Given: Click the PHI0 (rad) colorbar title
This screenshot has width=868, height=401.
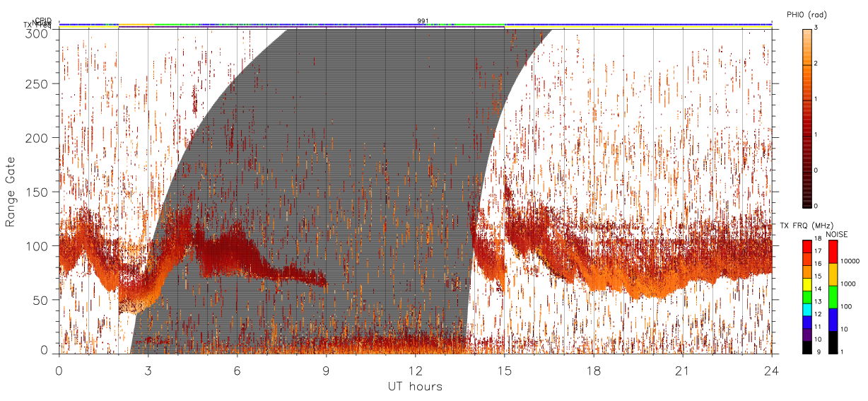Looking at the screenshot, I should (x=807, y=14).
